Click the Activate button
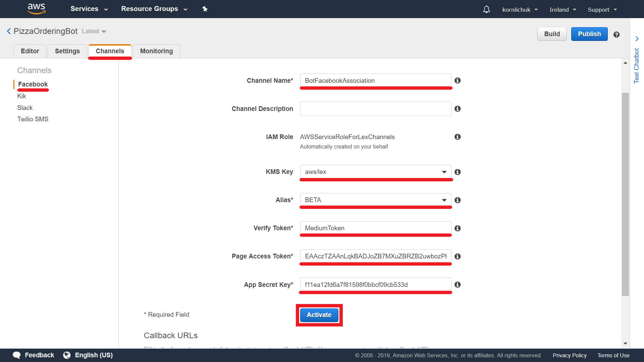The height and width of the screenshot is (362, 644). [319, 315]
